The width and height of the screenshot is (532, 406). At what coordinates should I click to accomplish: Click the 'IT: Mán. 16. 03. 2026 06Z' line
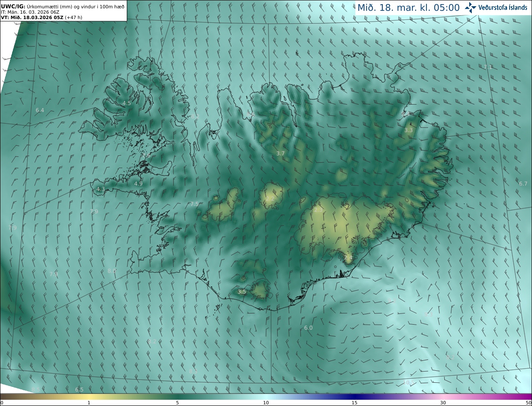[31, 12]
